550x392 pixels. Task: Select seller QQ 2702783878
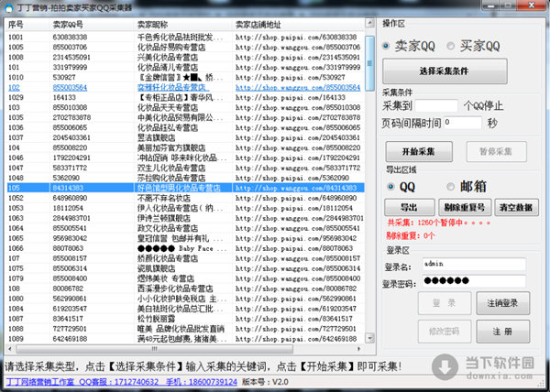tap(71, 118)
